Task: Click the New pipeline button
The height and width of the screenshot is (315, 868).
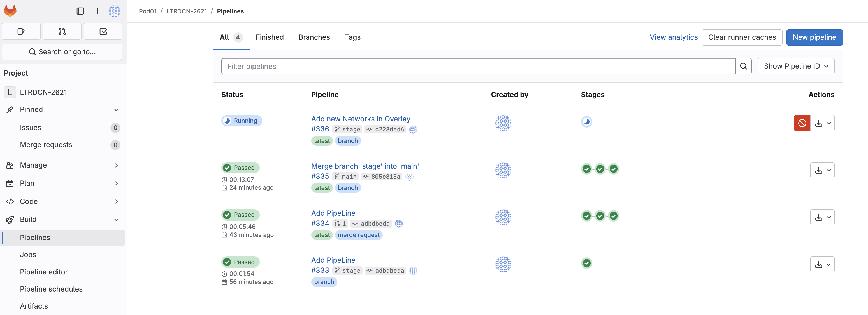Action: [814, 37]
